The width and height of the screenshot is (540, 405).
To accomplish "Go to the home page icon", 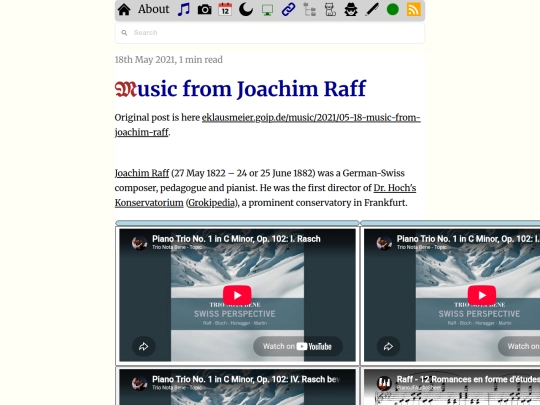I will click(124, 10).
